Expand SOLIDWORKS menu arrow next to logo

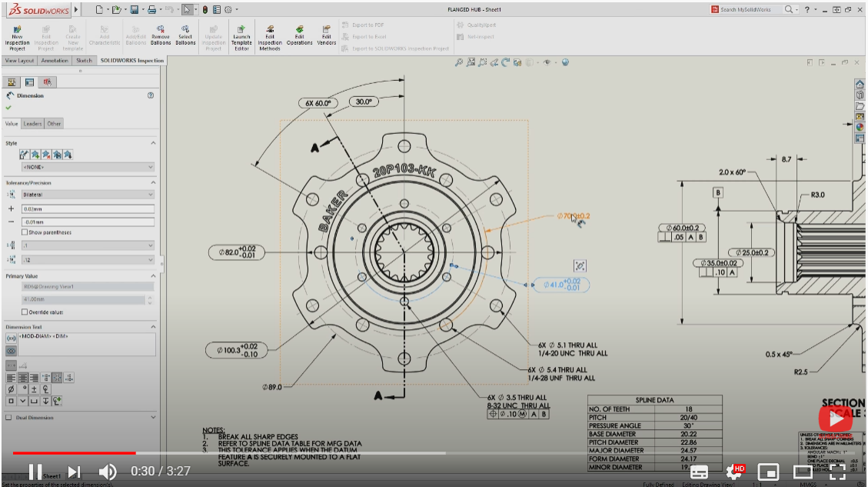point(76,9)
